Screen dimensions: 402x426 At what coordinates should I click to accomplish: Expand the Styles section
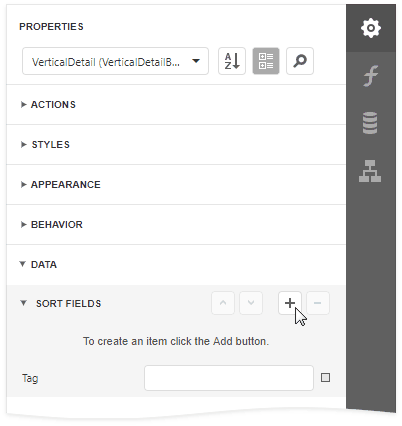(x=176, y=145)
